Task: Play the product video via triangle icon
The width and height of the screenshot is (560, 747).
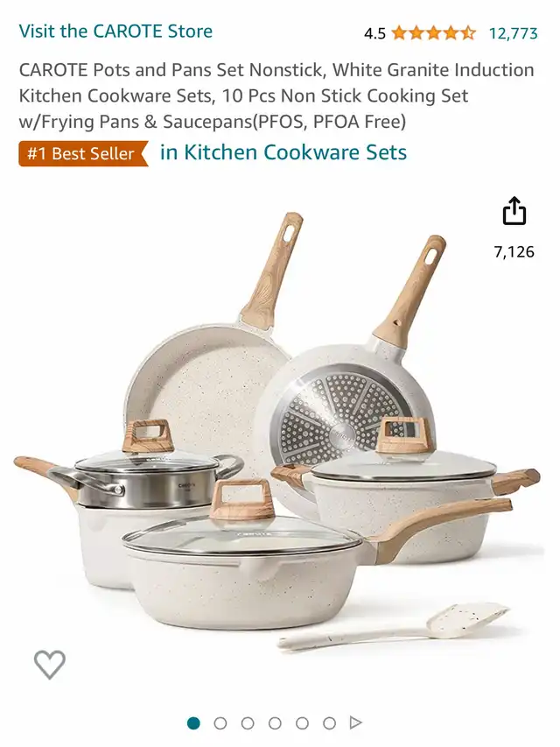Action: click(x=356, y=722)
